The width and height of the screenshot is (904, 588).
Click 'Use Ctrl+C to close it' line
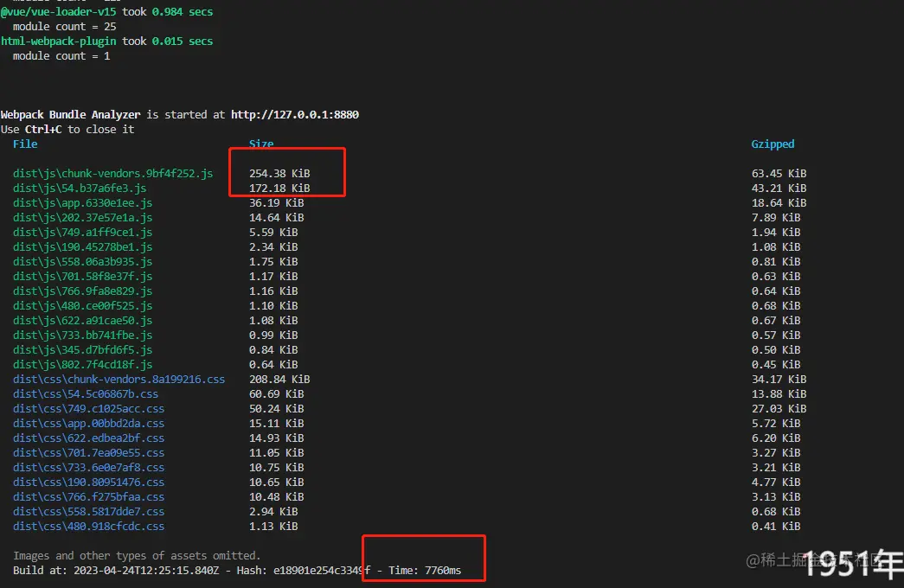[67, 130]
